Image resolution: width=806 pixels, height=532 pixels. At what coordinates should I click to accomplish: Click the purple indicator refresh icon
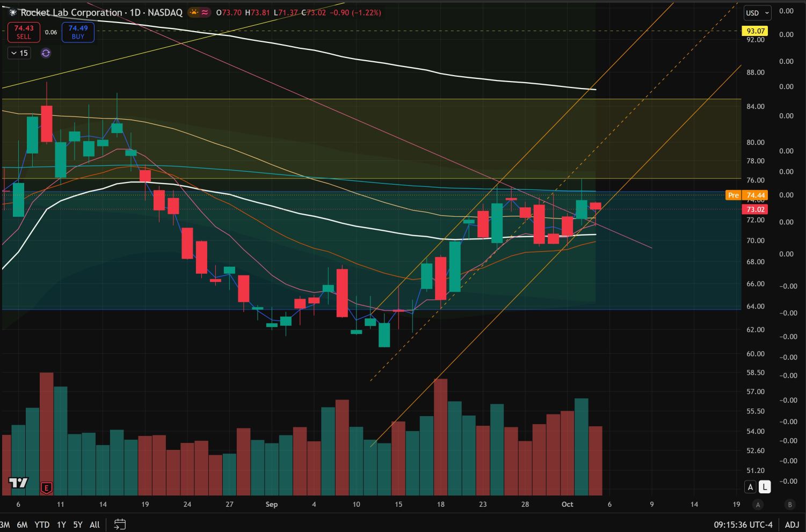point(46,53)
